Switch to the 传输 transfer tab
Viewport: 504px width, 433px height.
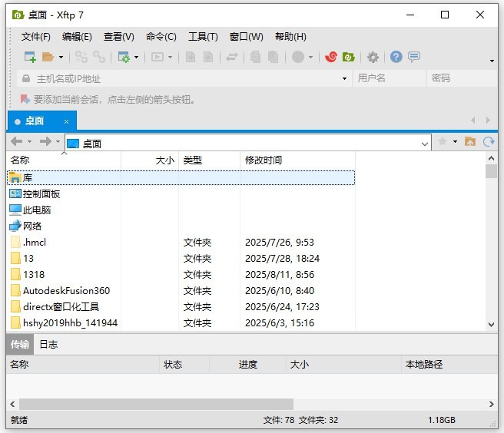point(20,345)
